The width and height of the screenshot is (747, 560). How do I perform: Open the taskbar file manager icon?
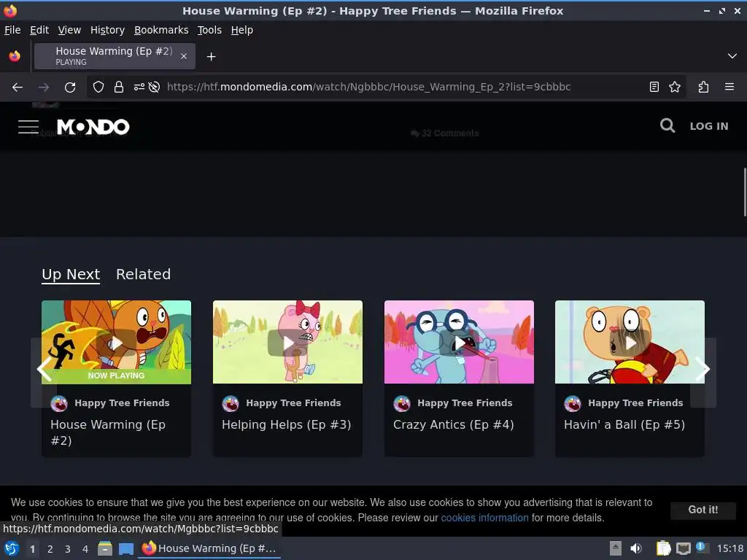[x=105, y=548]
